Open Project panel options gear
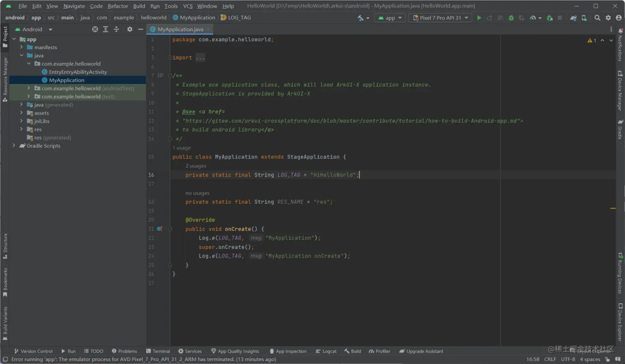The image size is (625, 364). pyautogui.click(x=130, y=29)
